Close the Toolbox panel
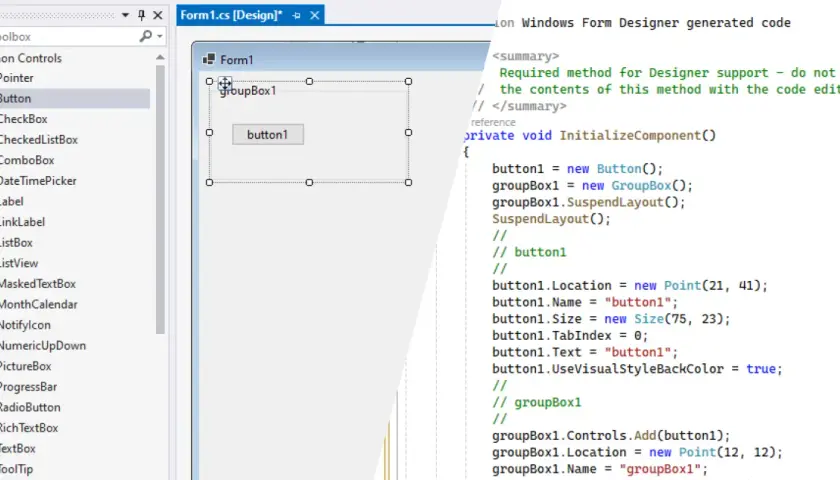Screen dimensions: 840x480 point(158,15)
